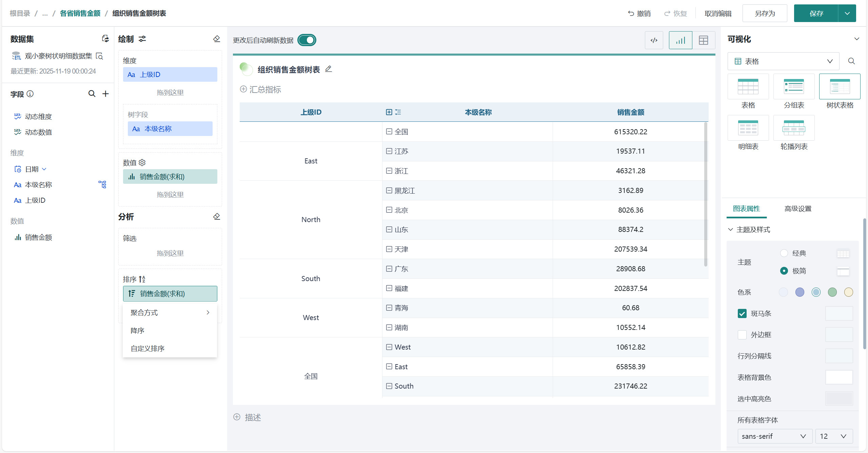Screen dimensions: 868x453
Task: Edit chart title with the pencil icon
Action: [x=328, y=69]
